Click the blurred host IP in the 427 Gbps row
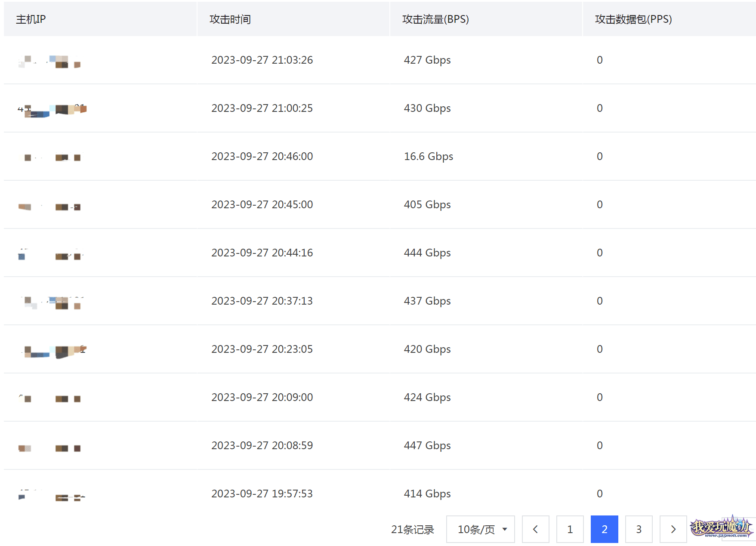756x546 pixels. (49, 62)
